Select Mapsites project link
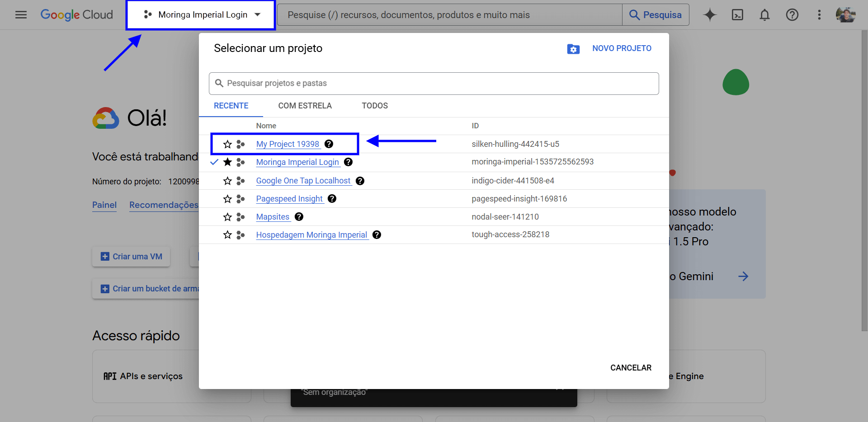The image size is (868, 422). pyautogui.click(x=273, y=217)
